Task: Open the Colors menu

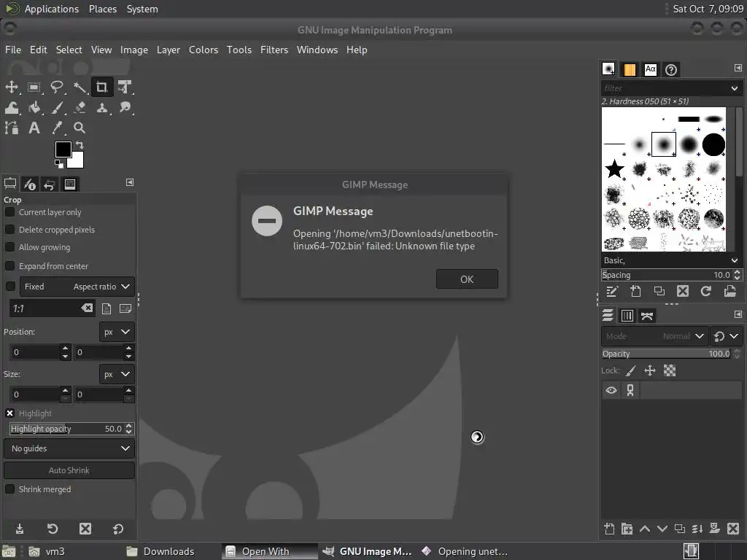Action: [204, 50]
